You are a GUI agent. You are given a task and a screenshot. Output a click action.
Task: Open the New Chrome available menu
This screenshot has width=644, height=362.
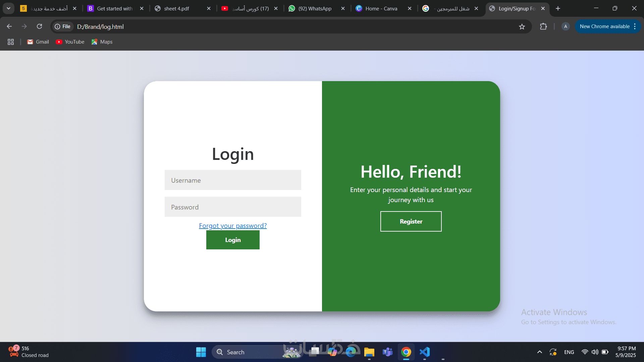[x=607, y=26]
